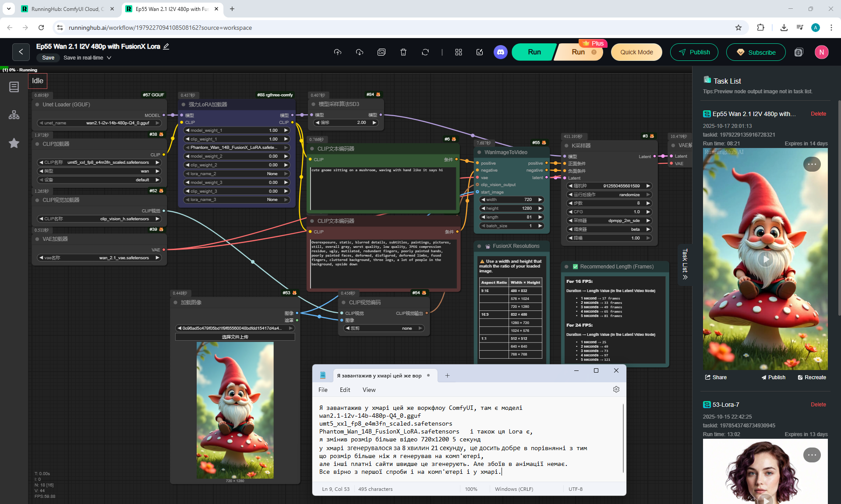Click the pencil icon to rename workflow
The height and width of the screenshot is (504, 841).
click(166, 46)
